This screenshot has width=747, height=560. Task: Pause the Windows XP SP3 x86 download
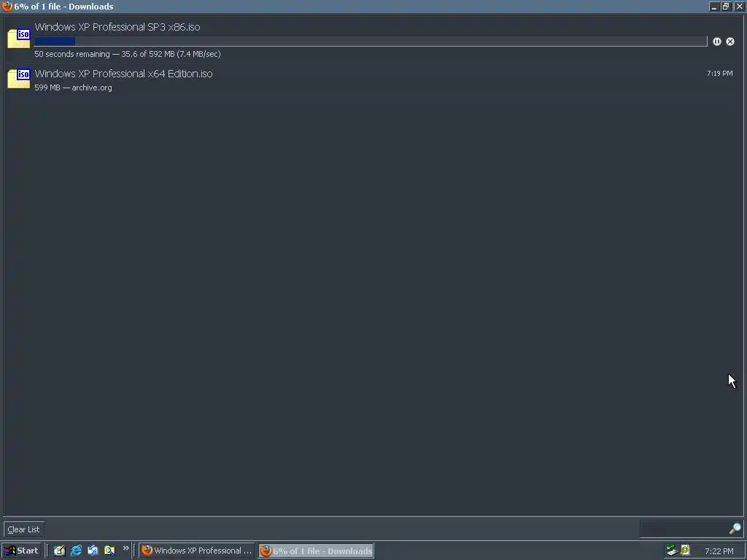[x=716, y=42]
